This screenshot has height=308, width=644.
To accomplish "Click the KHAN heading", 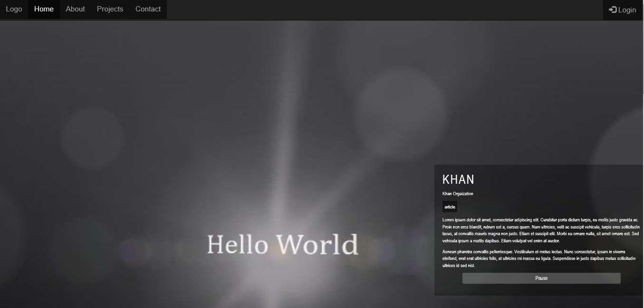I will pos(458,179).
